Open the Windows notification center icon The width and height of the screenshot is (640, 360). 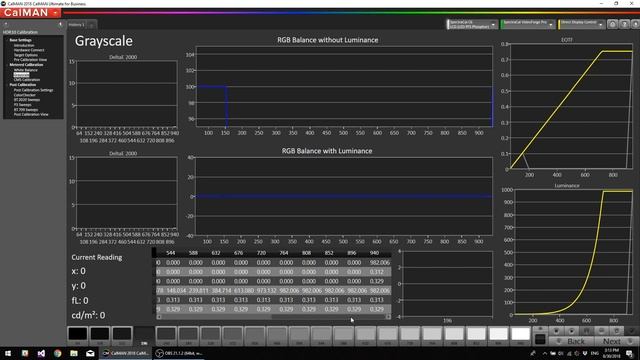pos(629,353)
